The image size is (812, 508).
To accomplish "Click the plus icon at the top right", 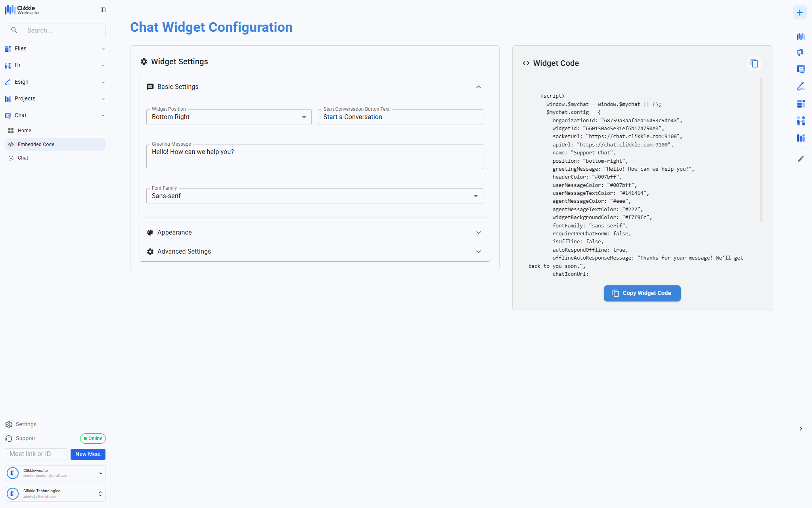I will point(800,13).
